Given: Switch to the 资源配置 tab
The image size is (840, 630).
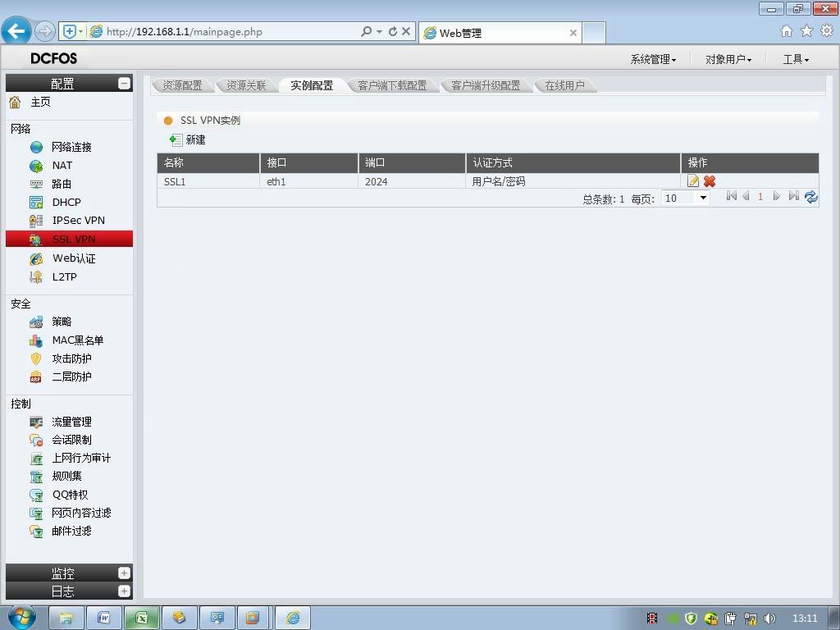Looking at the screenshot, I should (x=183, y=85).
